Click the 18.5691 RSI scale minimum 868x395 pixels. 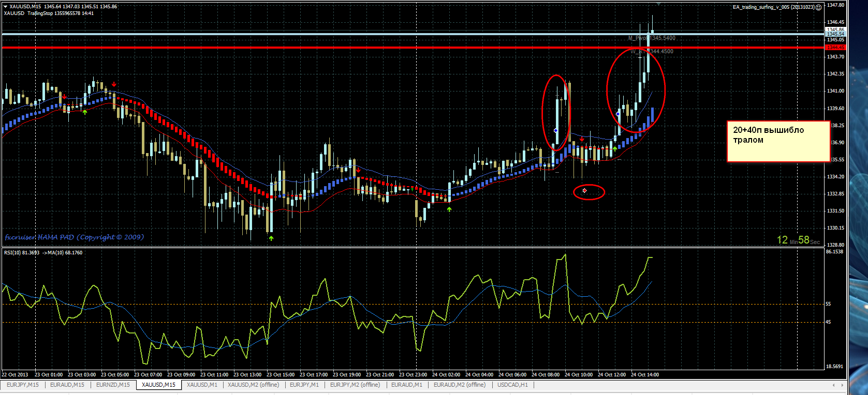tap(834, 367)
